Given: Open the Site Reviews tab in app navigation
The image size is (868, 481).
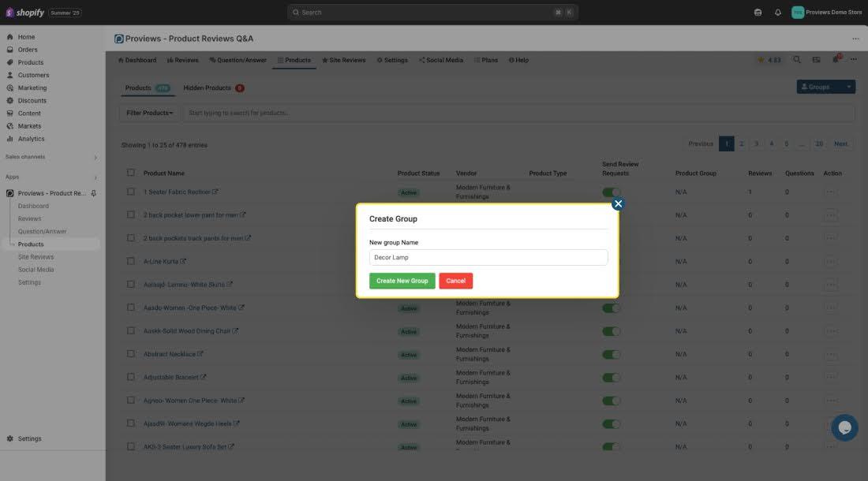Looking at the screenshot, I should click(343, 60).
